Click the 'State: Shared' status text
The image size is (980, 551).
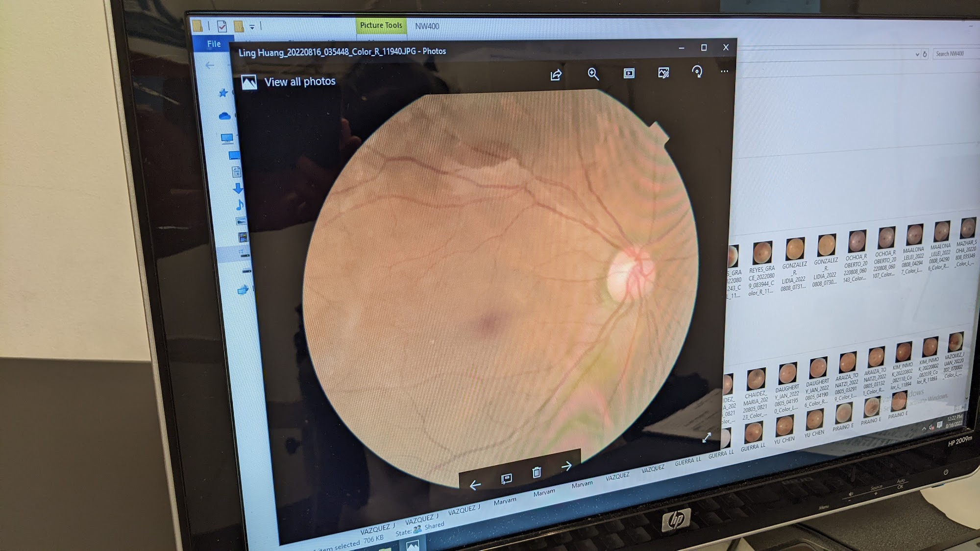point(420,529)
